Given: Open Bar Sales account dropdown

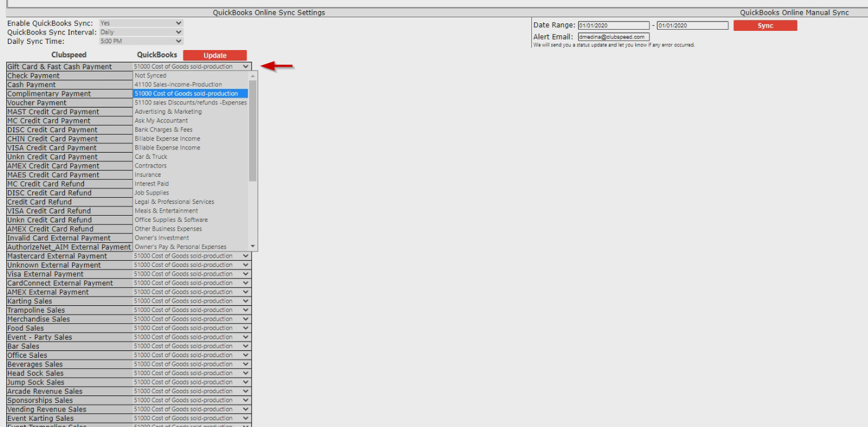Looking at the screenshot, I should click(192, 346).
